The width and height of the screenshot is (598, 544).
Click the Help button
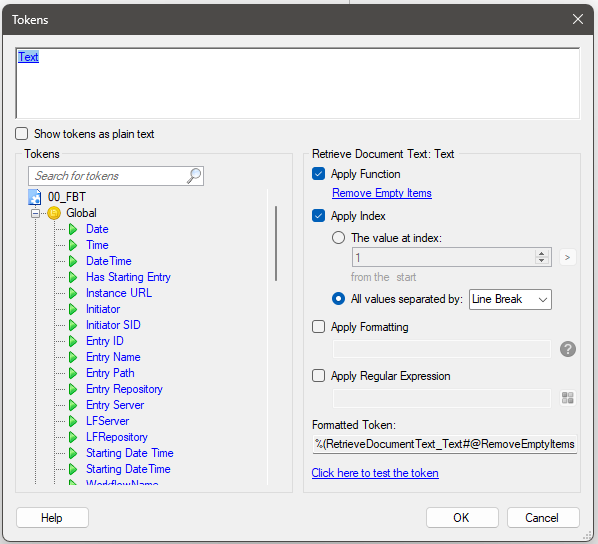(52, 518)
